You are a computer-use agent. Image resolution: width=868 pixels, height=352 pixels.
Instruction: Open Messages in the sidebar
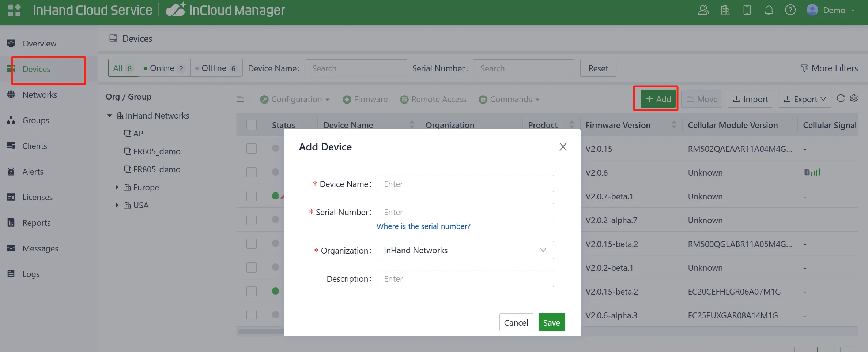[x=40, y=248]
